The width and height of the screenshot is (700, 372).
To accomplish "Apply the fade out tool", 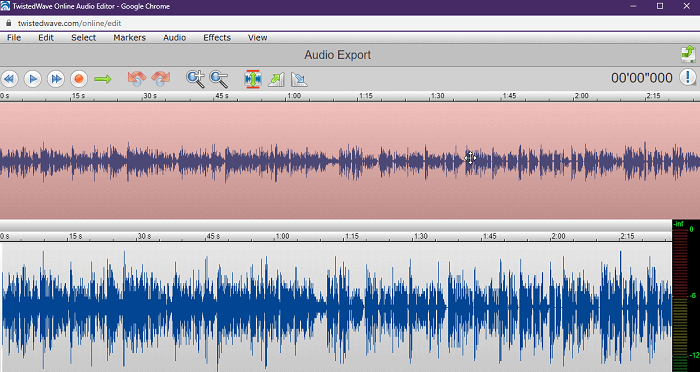I will coord(299,79).
